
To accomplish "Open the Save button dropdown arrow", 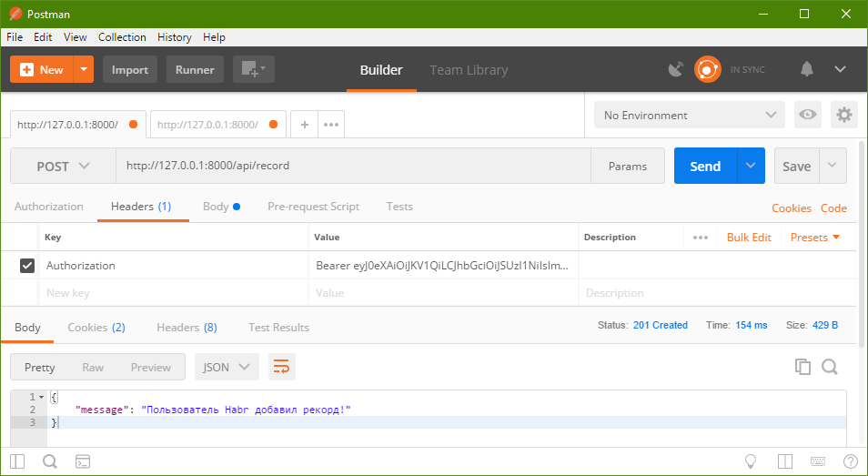I will [x=833, y=166].
